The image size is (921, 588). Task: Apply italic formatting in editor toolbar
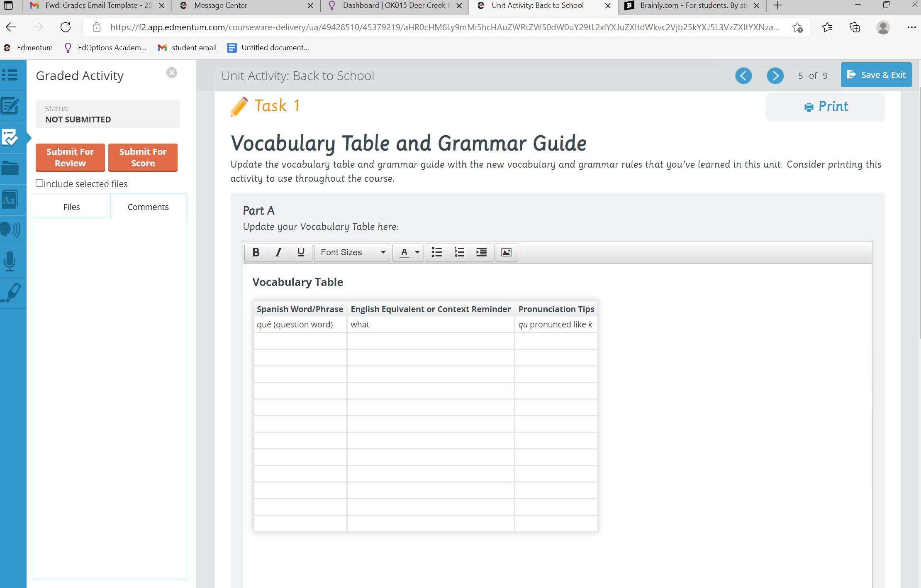click(x=278, y=252)
